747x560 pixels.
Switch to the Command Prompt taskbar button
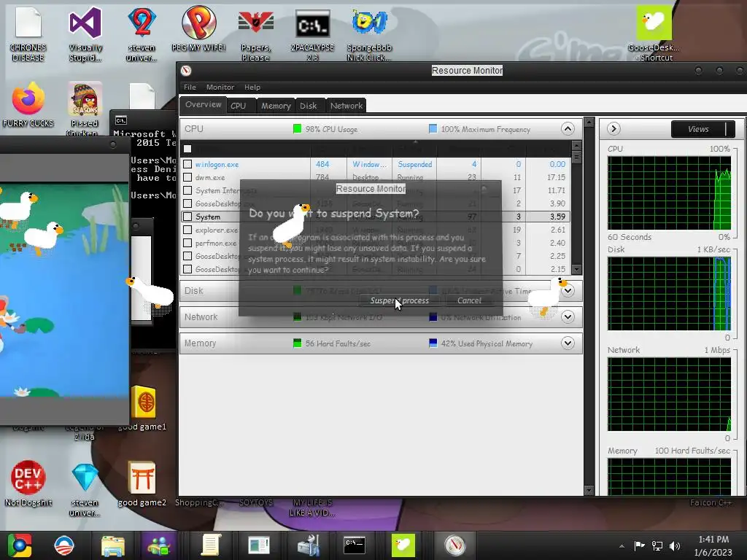355,545
